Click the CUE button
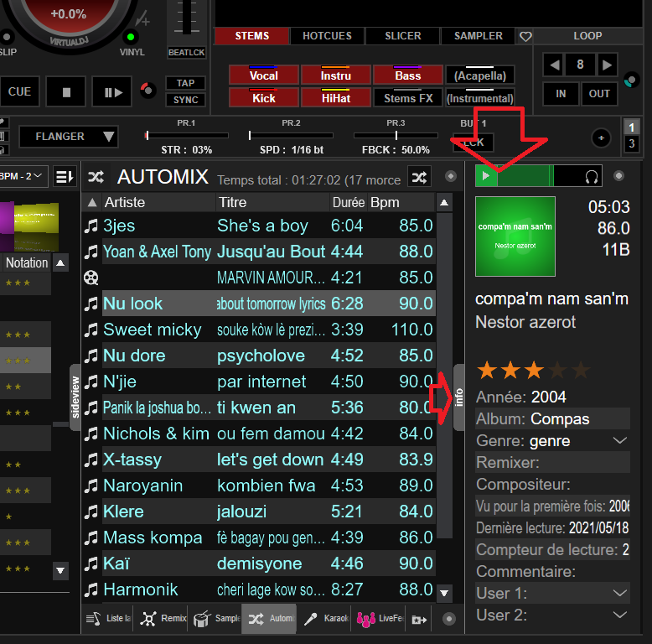 coord(19,92)
